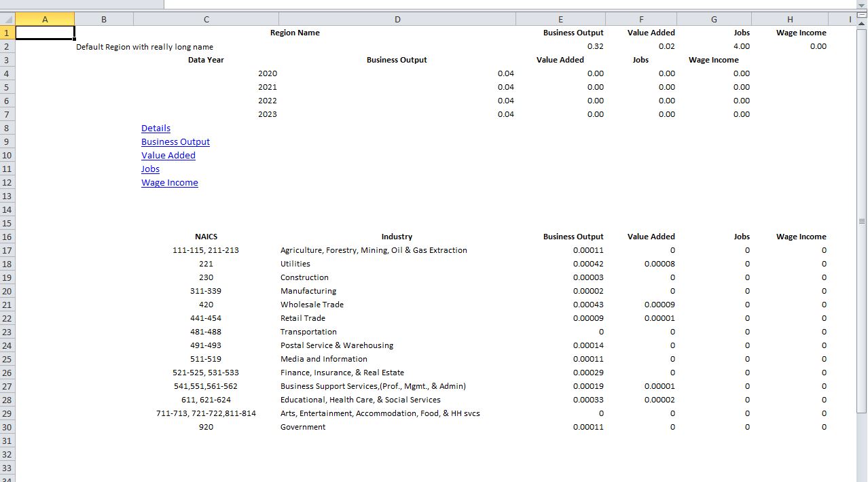
Task: Select the Default Region name cell
Action: (x=145, y=47)
